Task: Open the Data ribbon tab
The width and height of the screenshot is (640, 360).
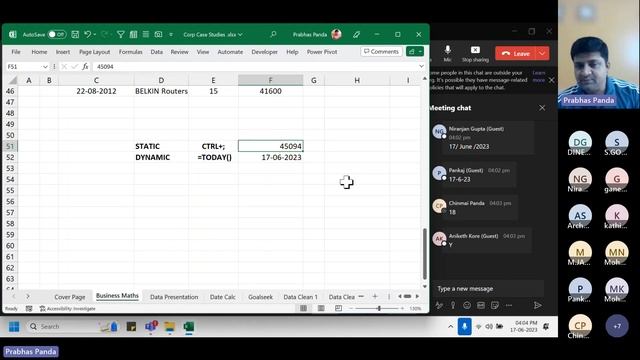Action: pos(156,52)
